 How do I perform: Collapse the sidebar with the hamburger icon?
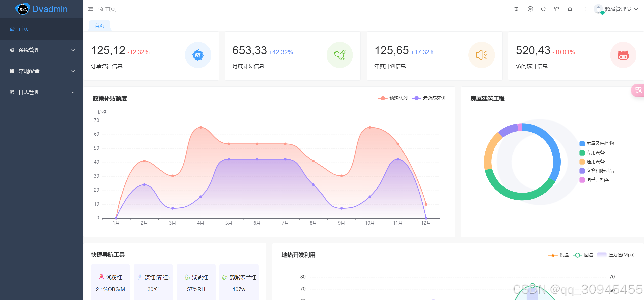[x=91, y=9]
